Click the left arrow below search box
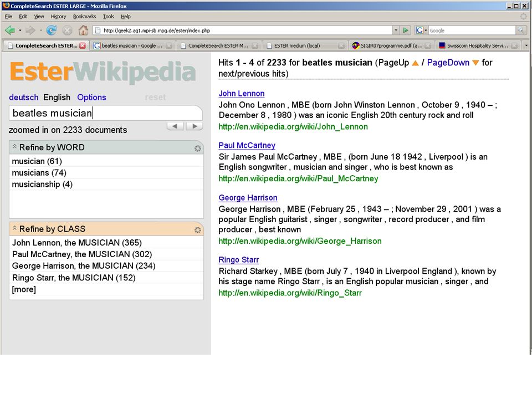This screenshot has height=399, width=532. (x=175, y=126)
